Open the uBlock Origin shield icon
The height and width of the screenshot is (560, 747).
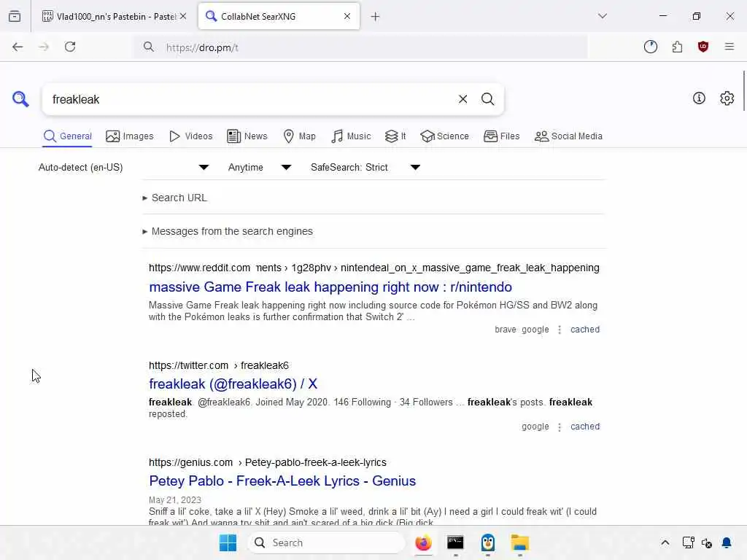tap(703, 47)
